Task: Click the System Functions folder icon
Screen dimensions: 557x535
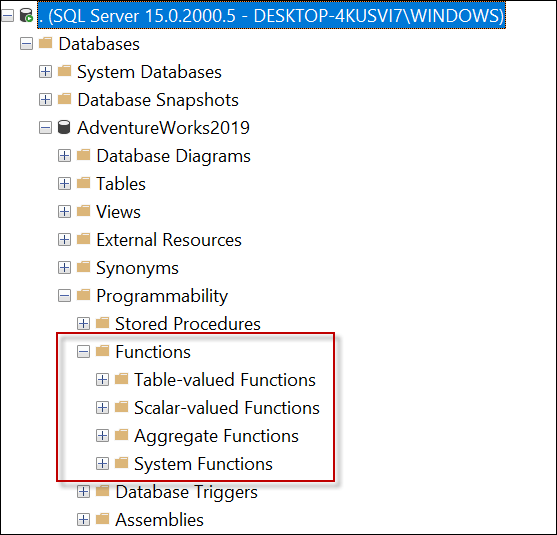Action: 121,463
